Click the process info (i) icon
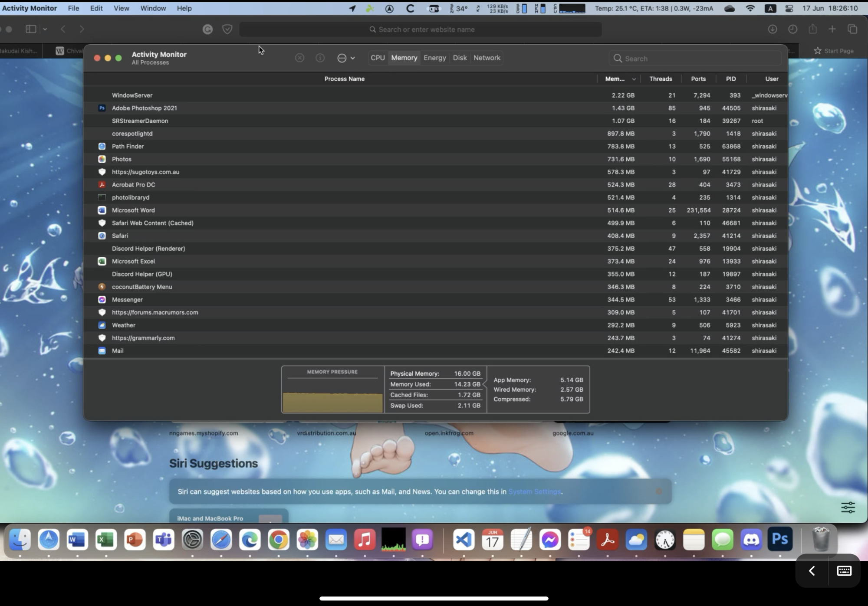Screen dimensions: 868x606 [x=320, y=58]
